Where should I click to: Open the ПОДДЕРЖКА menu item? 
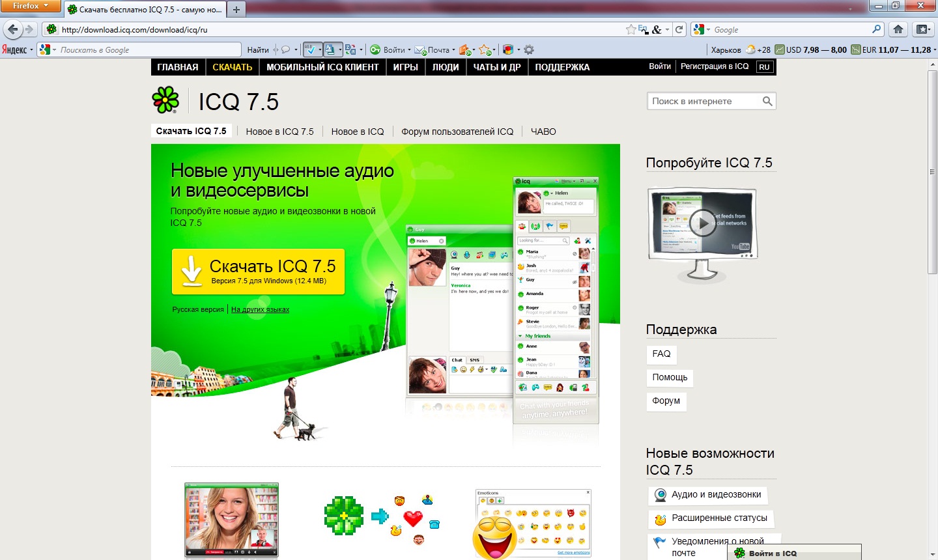coord(562,67)
